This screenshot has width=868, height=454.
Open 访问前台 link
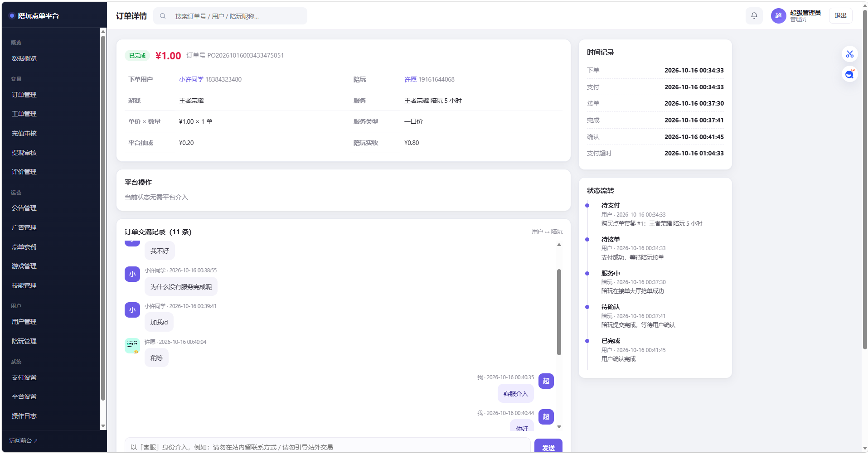pos(23,440)
